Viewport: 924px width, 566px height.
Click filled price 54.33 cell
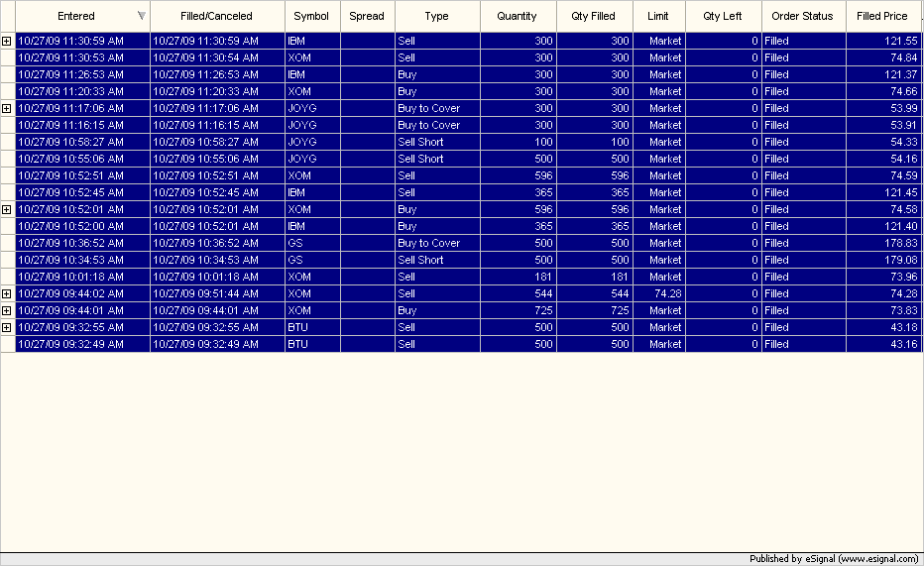point(883,142)
